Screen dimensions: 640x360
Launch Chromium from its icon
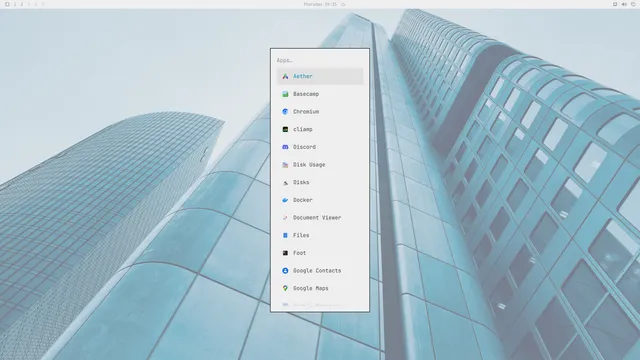pos(285,111)
